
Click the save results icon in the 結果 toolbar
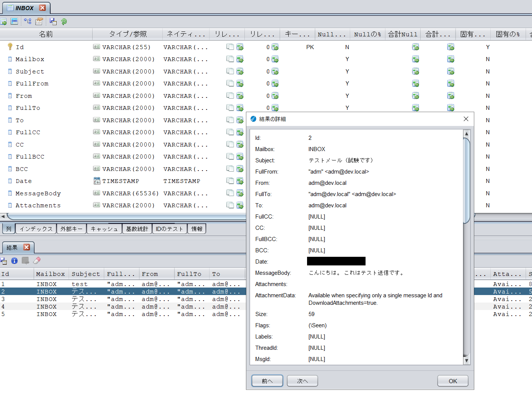[x=3, y=261]
